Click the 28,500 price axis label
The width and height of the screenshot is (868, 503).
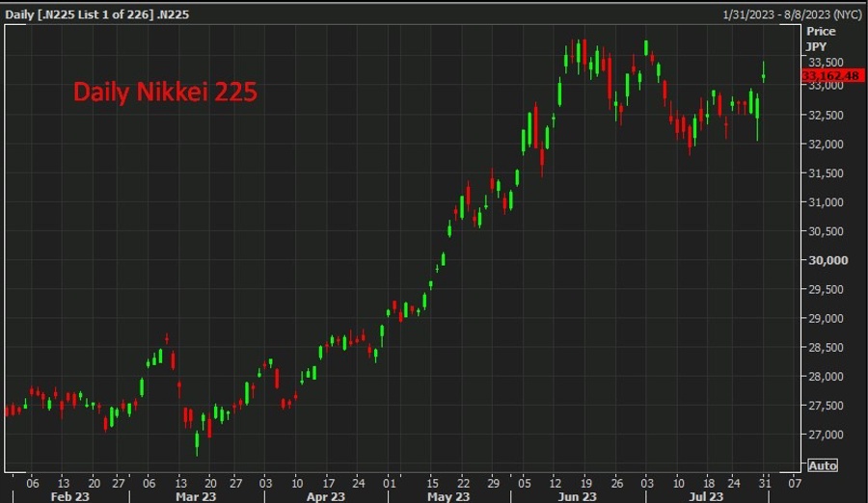point(826,348)
